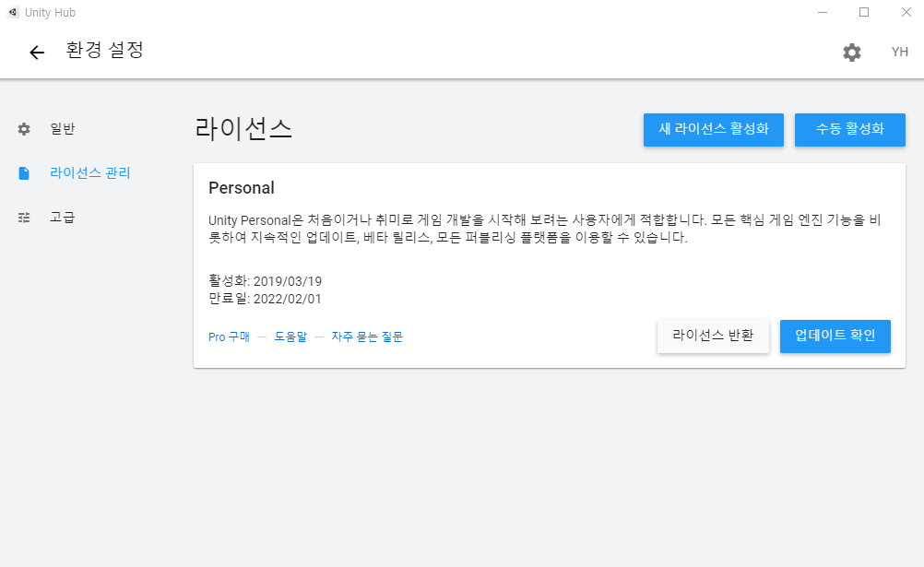Open the 고급 settings section
The height and width of the screenshot is (567, 924).
[62, 218]
